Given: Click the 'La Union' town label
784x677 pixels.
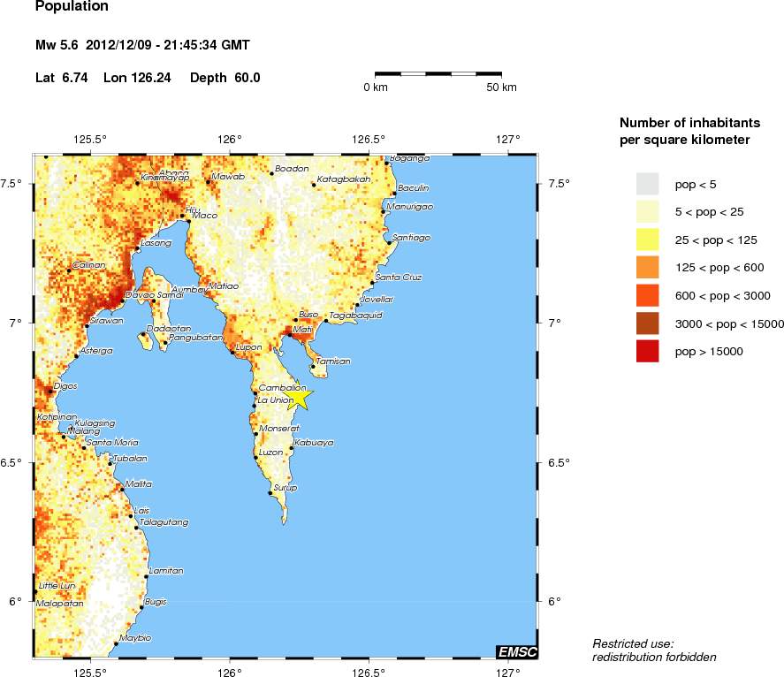Looking at the screenshot, I should tap(276, 400).
